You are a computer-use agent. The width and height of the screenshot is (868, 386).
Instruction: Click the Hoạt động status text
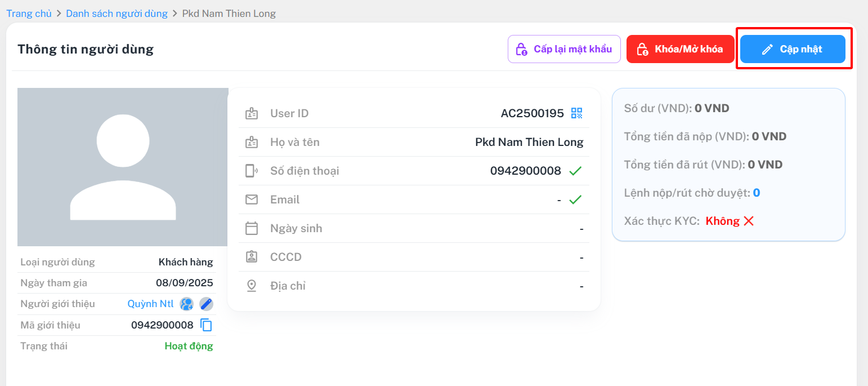(189, 346)
